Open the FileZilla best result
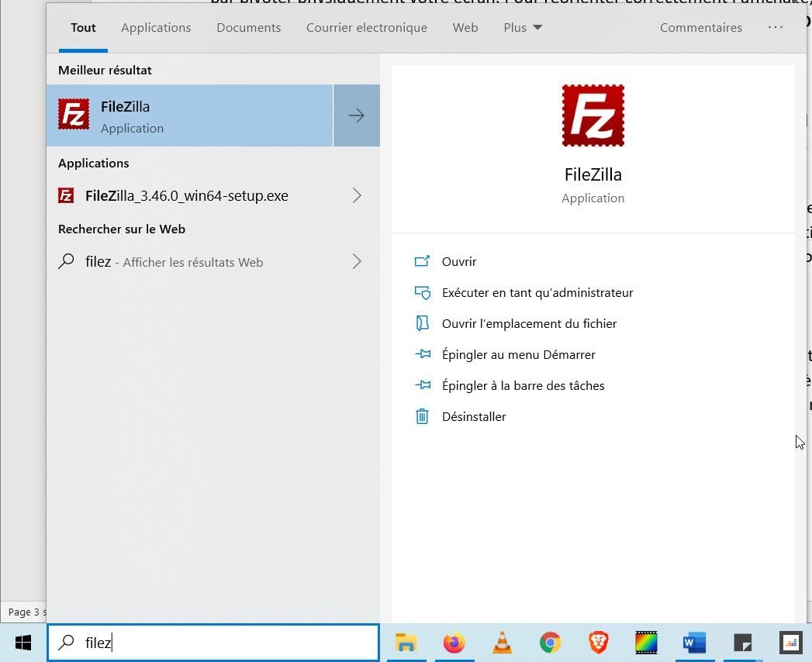Screen dimensions: 812x662 [x=189, y=116]
